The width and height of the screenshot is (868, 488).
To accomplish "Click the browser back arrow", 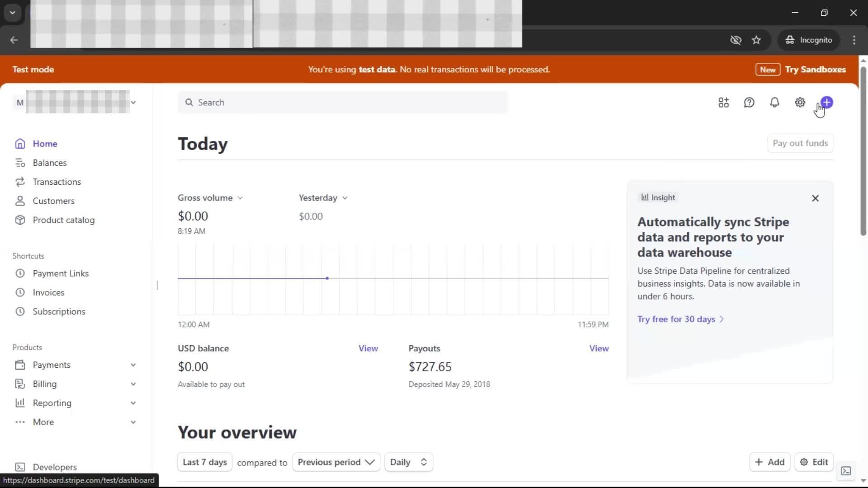I will [x=14, y=40].
